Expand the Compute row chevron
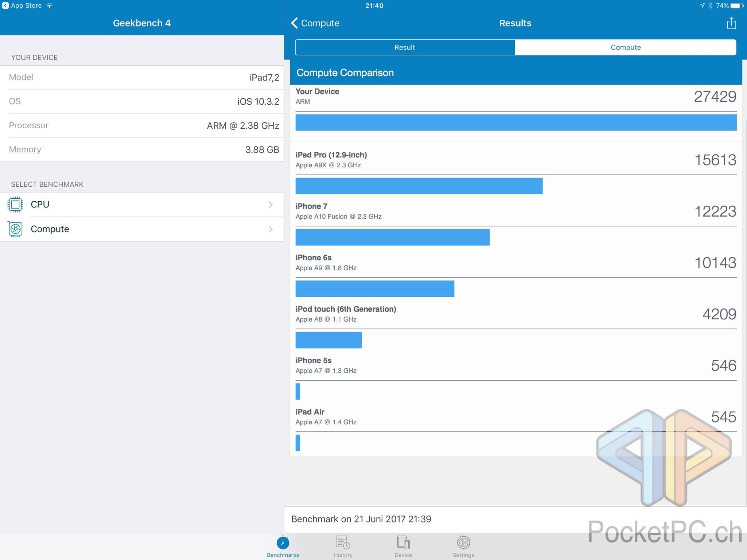747x560 pixels. point(271,229)
